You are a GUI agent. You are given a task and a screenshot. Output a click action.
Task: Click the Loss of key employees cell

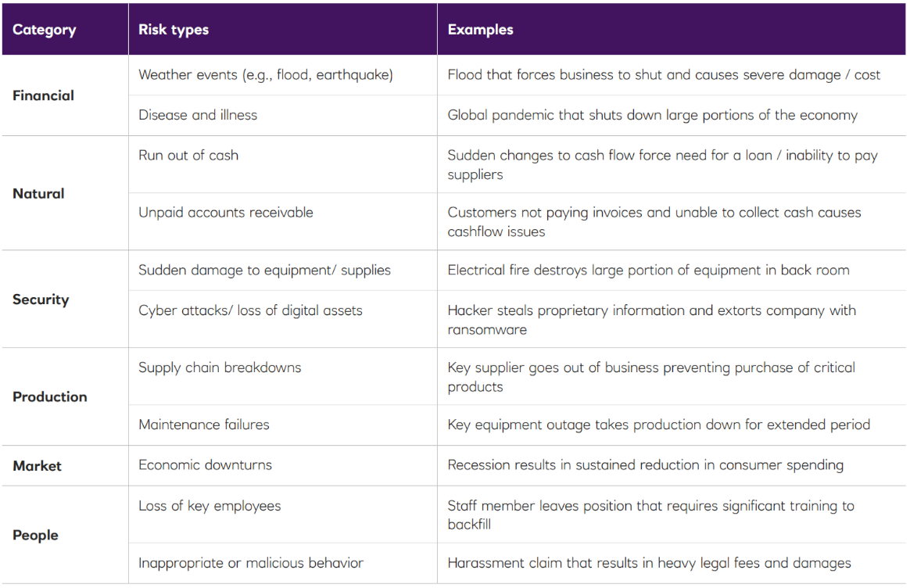pyautogui.click(x=210, y=506)
